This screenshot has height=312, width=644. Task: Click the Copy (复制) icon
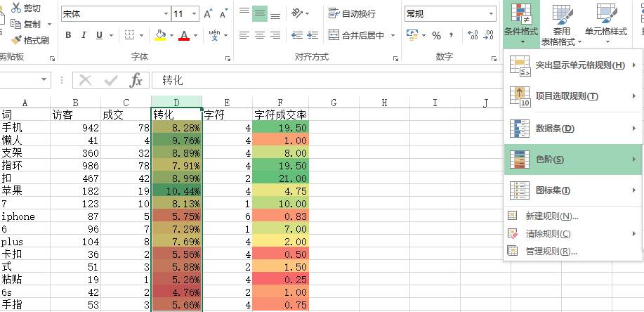(x=15, y=25)
